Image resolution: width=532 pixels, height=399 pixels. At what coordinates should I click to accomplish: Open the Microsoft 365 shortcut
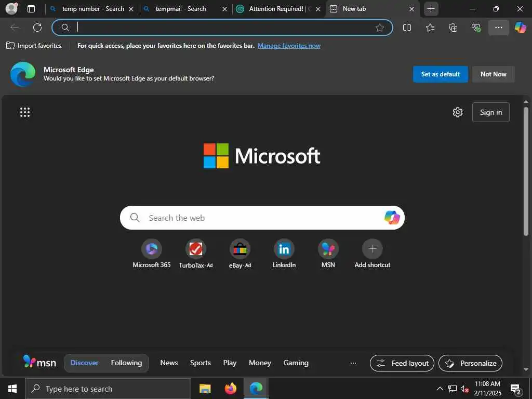click(152, 254)
